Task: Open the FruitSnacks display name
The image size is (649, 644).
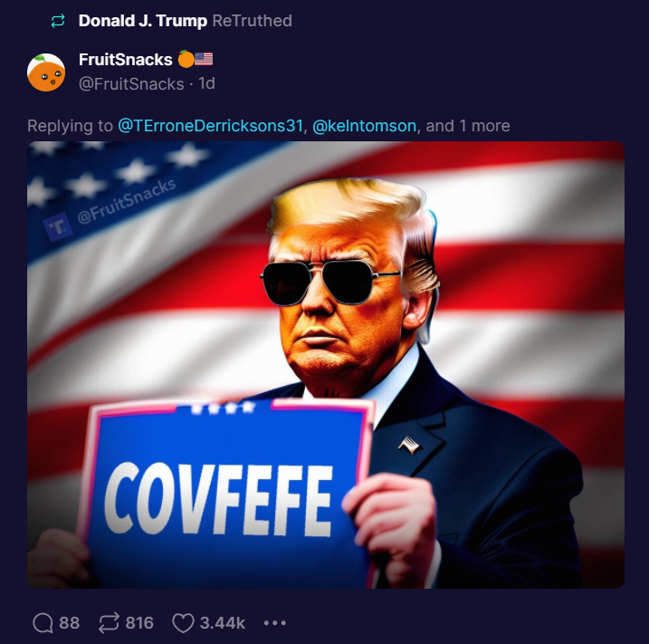Action: [126, 60]
